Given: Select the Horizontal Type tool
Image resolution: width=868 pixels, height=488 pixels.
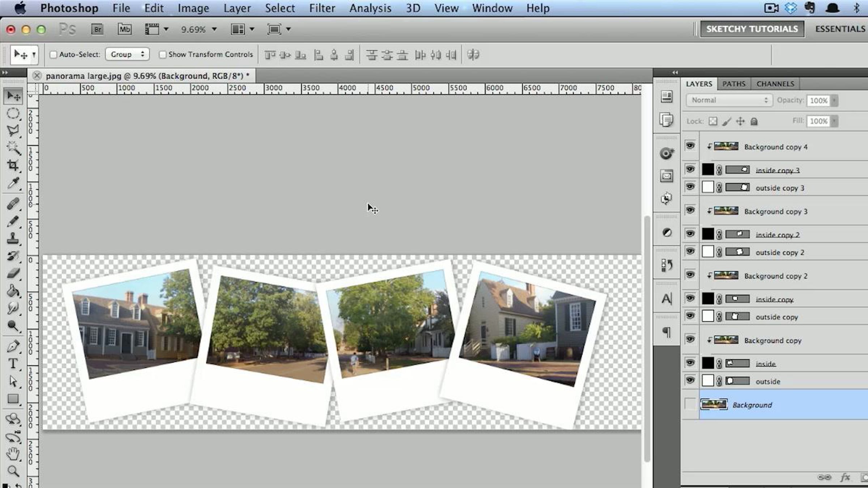Looking at the screenshot, I should (x=13, y=363).
